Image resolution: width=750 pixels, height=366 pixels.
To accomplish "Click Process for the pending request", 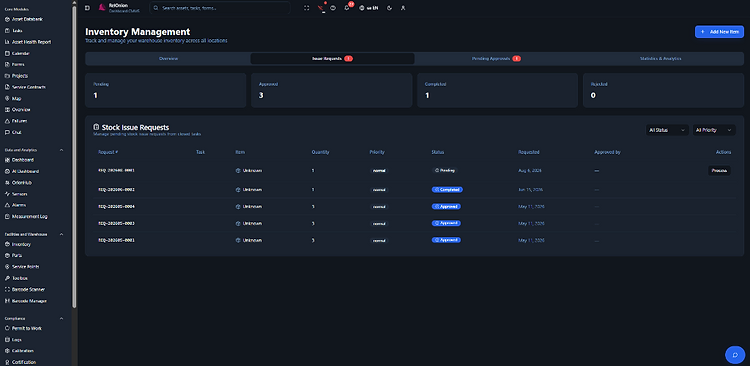I will [x=719, y=170].
